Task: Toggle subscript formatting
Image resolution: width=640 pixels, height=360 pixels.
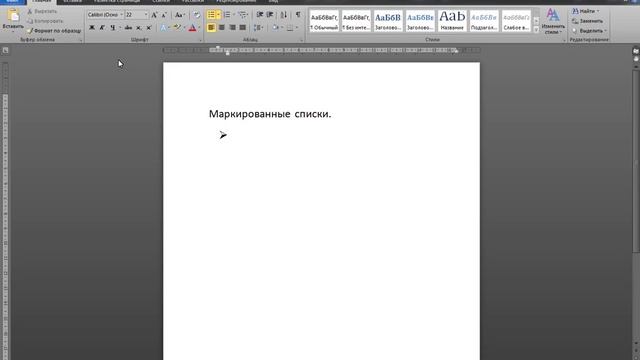Action: pos(139,28)
